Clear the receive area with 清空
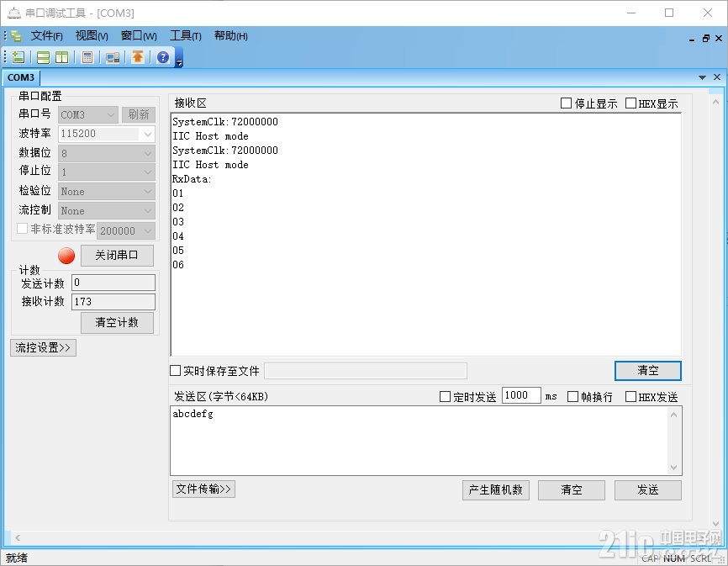Image resolution: width=728 pixels, height=566 pixels. click(647, 371)
